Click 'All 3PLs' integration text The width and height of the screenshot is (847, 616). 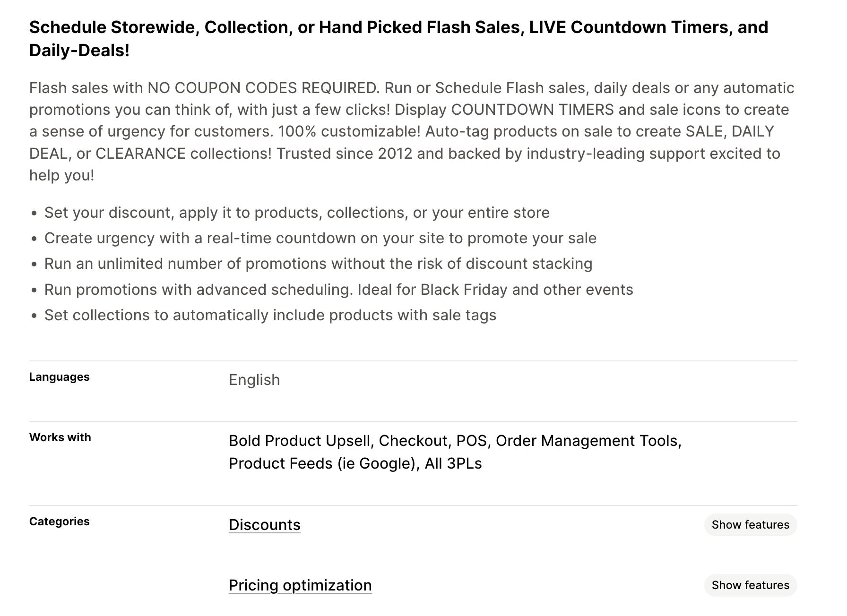(x=453, y=463)
